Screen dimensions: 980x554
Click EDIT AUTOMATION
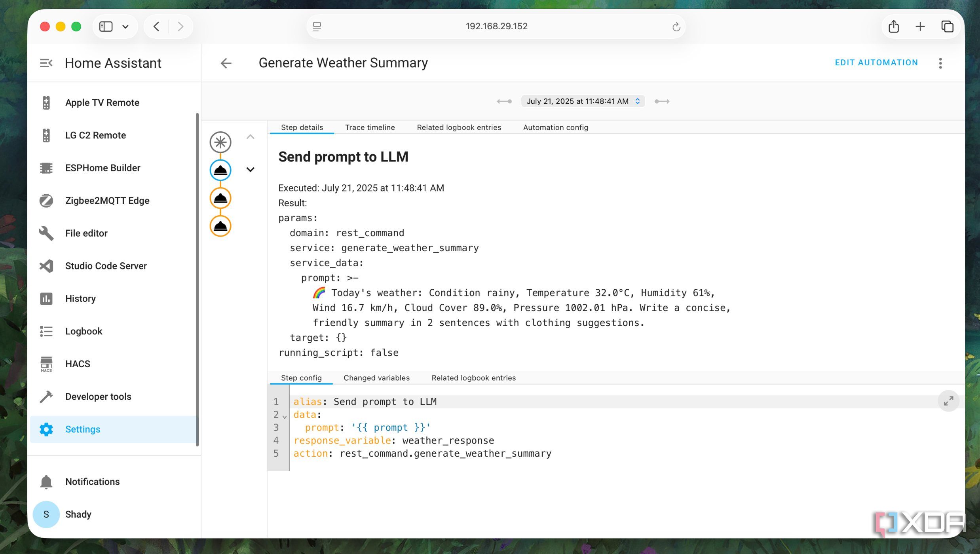[876, 63]
